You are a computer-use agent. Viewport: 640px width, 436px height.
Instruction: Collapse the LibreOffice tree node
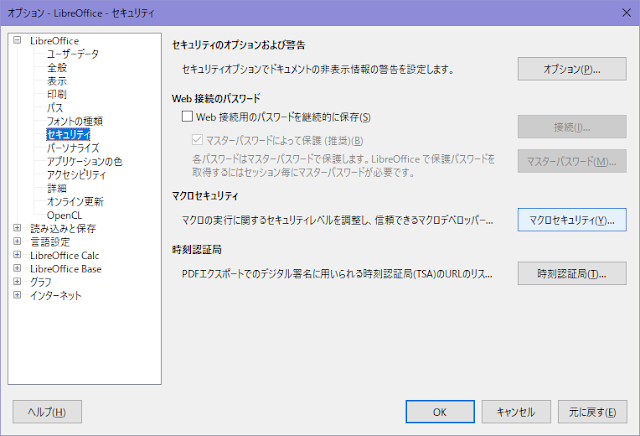pyautogui.click(x=17, y=40)
